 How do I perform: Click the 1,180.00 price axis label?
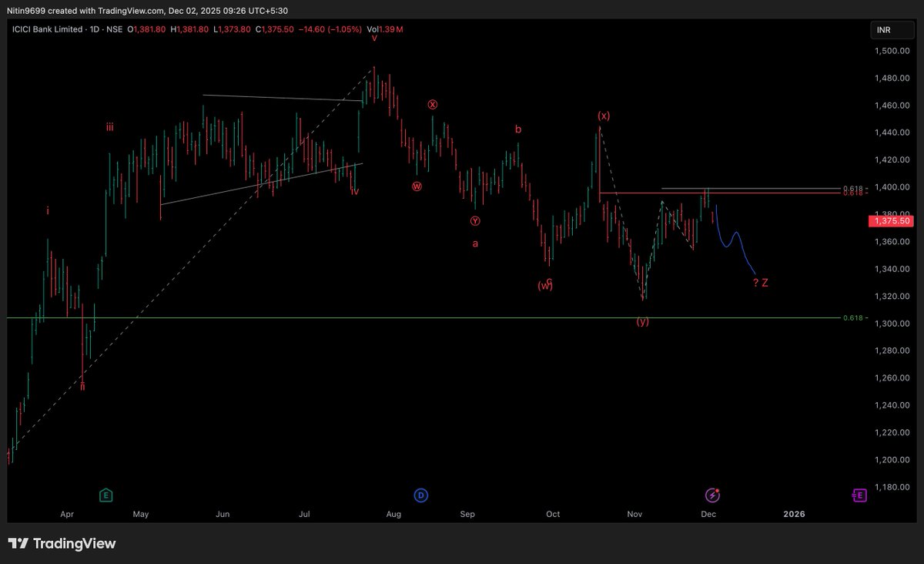point(891,486)
